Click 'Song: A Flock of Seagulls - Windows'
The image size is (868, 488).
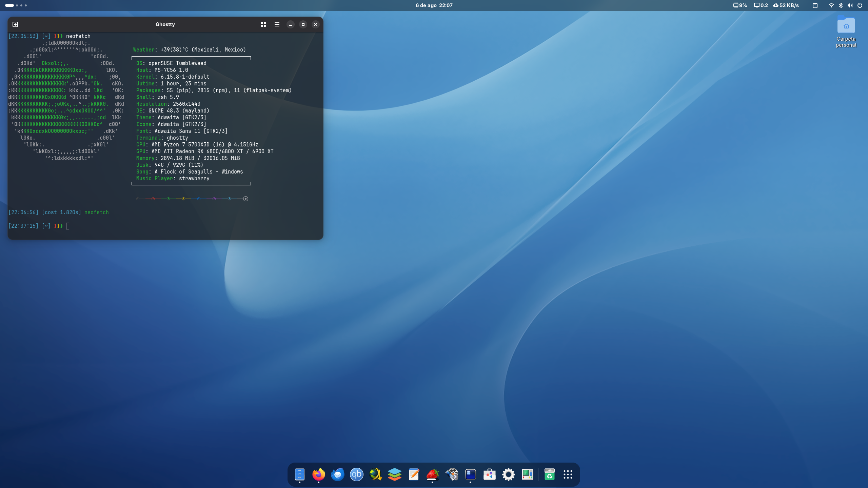pyautogui.click(x=190, y=172)
